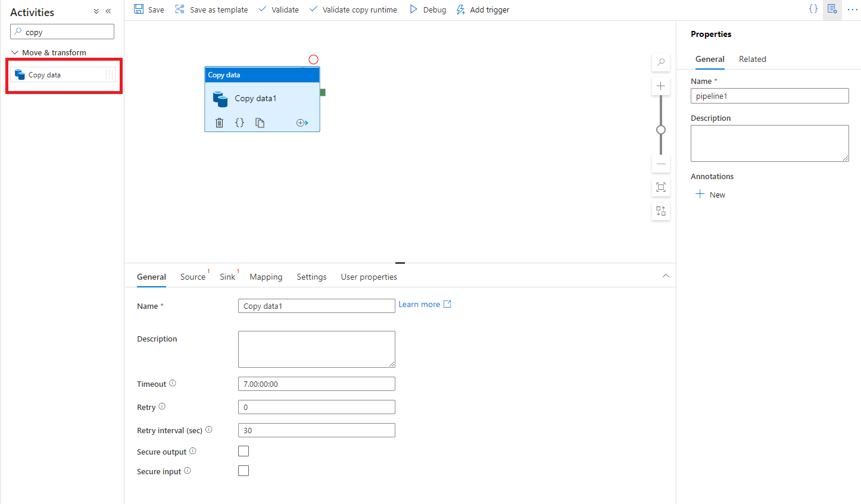
Task: Click the Timeout input field
Action: pyautogui.click(x=316, y=384)
